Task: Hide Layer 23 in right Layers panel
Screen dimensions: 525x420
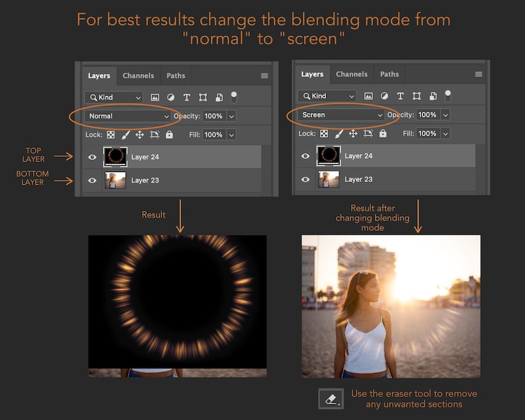Action: (x=305, y=179)
